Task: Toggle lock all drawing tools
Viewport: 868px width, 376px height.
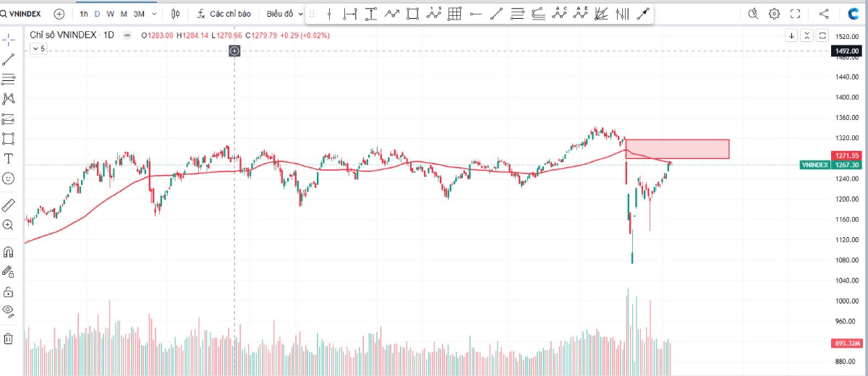Action: tap(9, 292)
